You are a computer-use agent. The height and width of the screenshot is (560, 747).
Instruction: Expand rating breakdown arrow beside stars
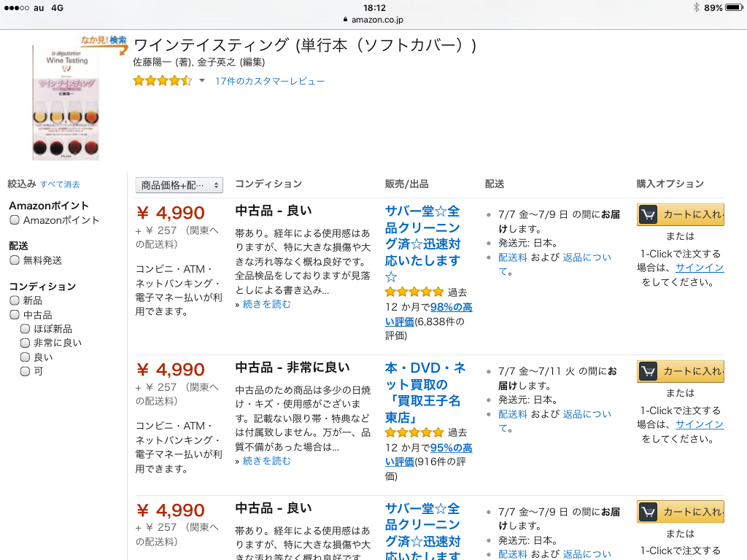pyautogui.click(x=202, y=81)
